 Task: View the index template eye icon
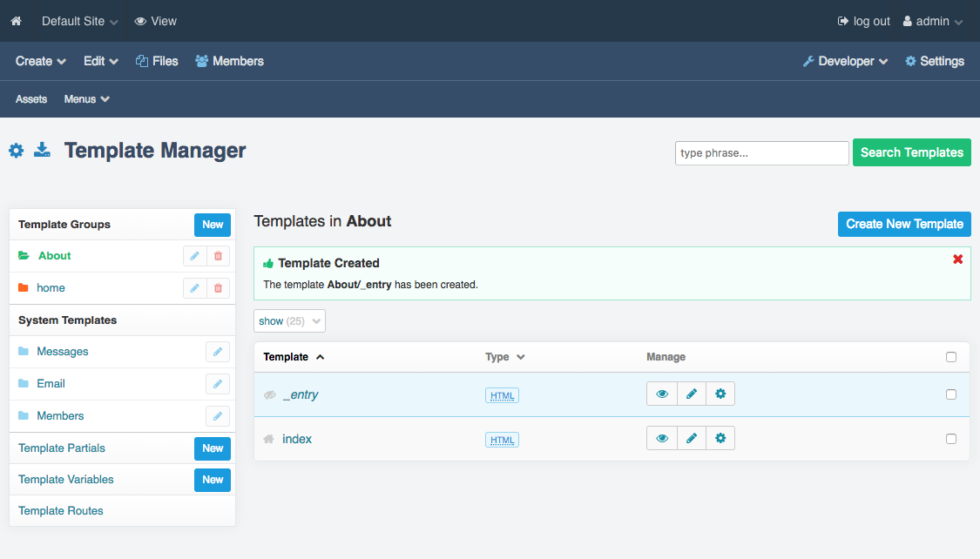662,439
